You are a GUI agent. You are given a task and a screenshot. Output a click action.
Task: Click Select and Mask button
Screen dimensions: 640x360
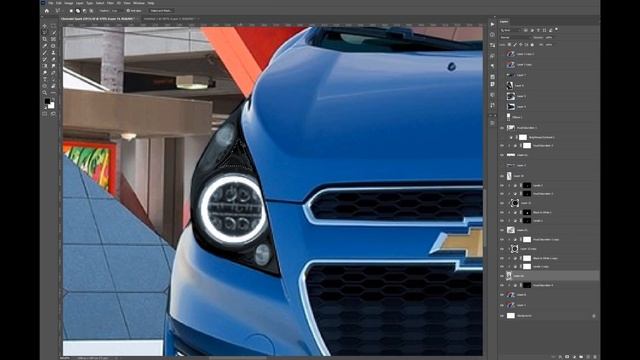click(162, 11)
